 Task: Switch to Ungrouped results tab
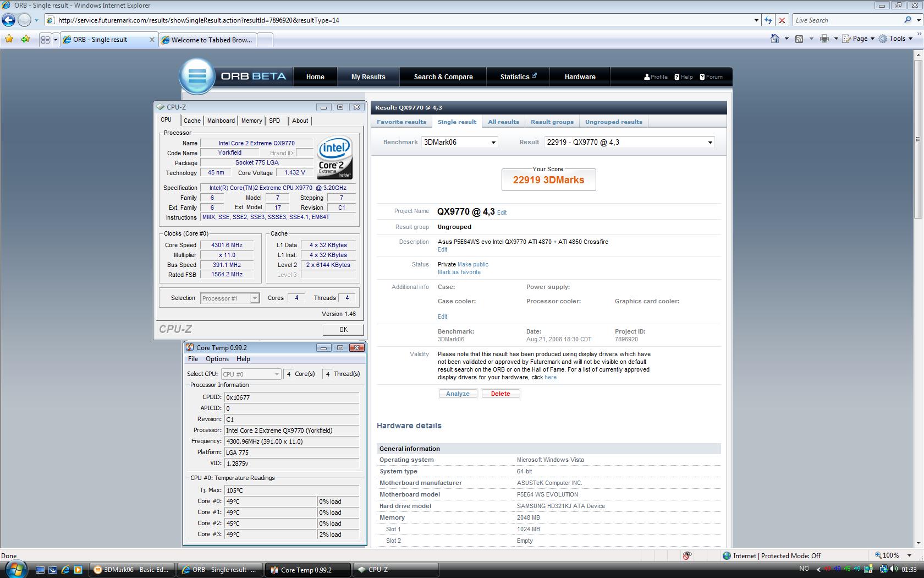click(613, 122)
